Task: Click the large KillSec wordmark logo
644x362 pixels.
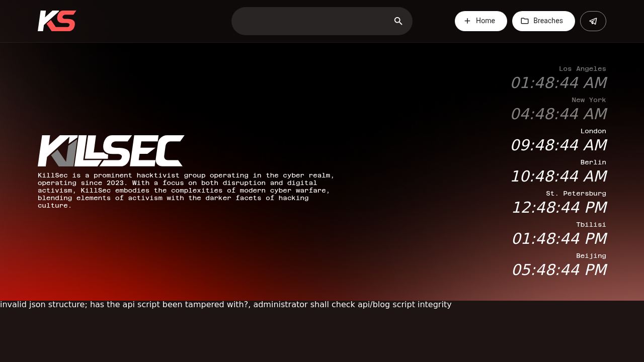Action: [x=111, y=151]
